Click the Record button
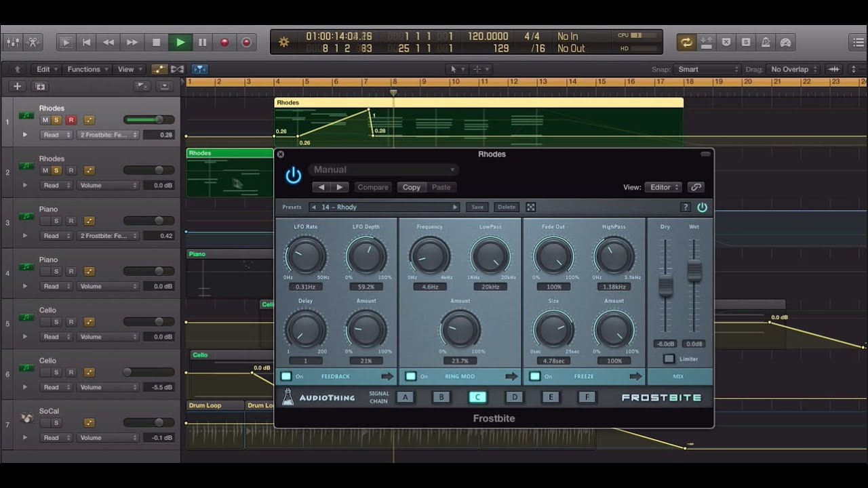 point(224,42)
